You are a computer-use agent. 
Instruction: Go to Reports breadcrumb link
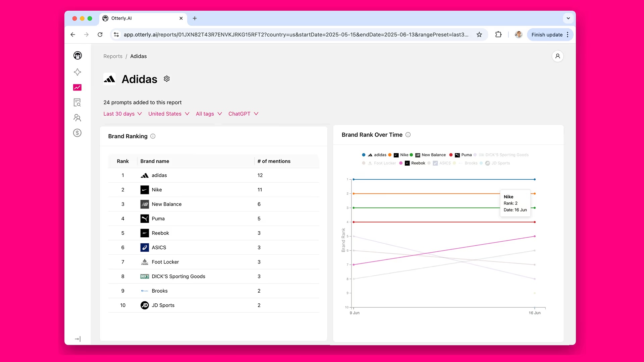[x=113, y=56]
